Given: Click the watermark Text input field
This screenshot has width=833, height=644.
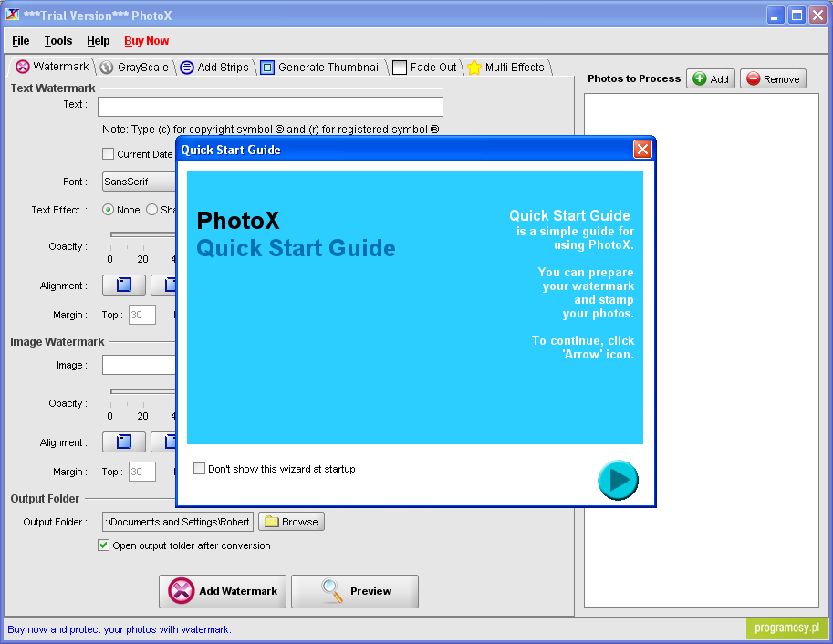Looking at the screenshot, I should point(270,107).
